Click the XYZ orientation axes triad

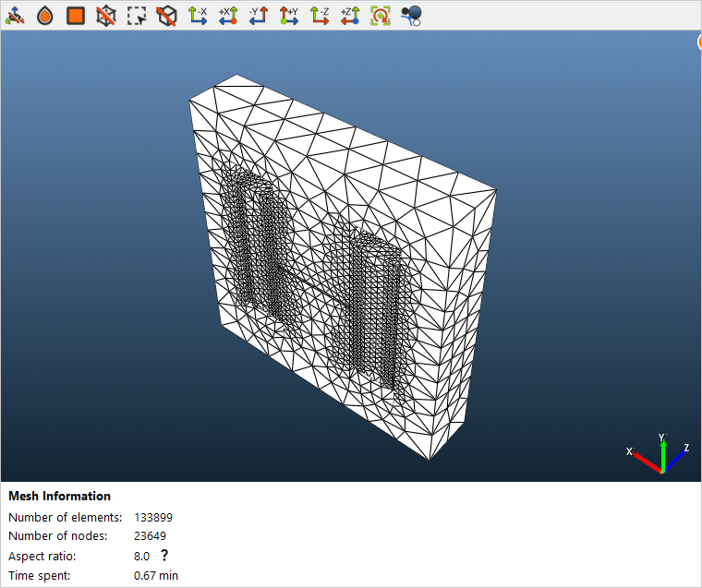pyautogui.click(x=658, y=454)
